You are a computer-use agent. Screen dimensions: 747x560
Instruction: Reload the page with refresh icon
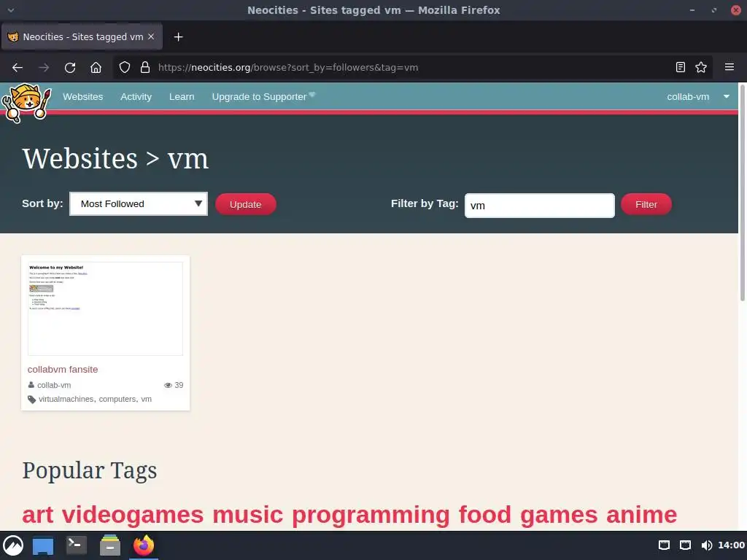[70, 68]
